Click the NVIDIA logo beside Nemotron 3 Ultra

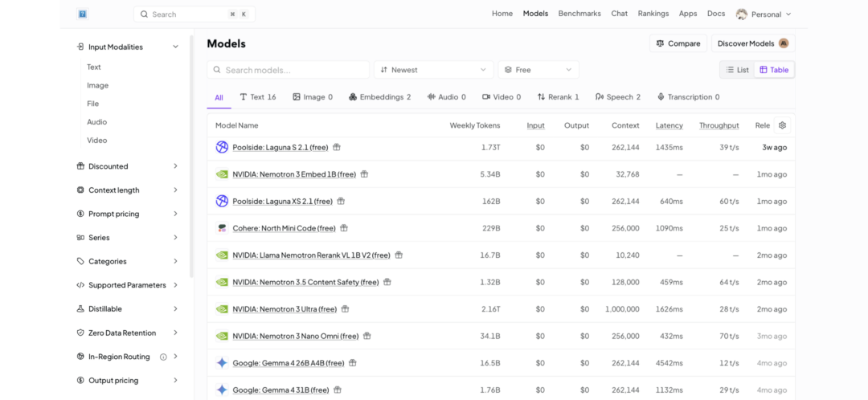click(222, 309)
